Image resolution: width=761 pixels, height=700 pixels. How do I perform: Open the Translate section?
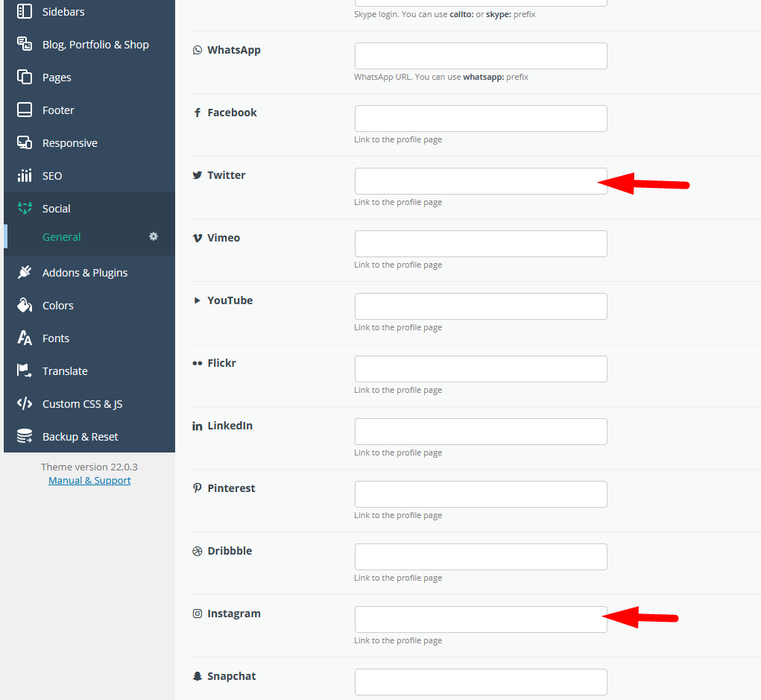tap(89, 371)
